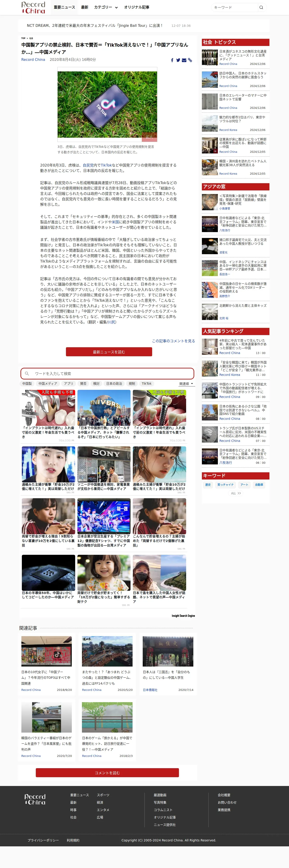This screenshot has width=289, height=868.
Task: Select the 中国製 search tag
Action: (27, 384)
